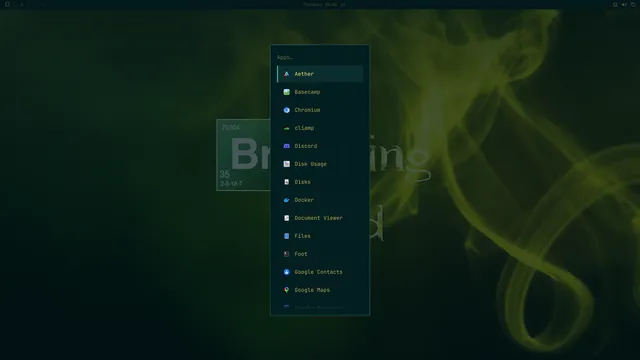Image resolution: width=640 pixels, height=360 pixels.
Task: Open the Basecamp app icon
Action: tap(287, 92)
